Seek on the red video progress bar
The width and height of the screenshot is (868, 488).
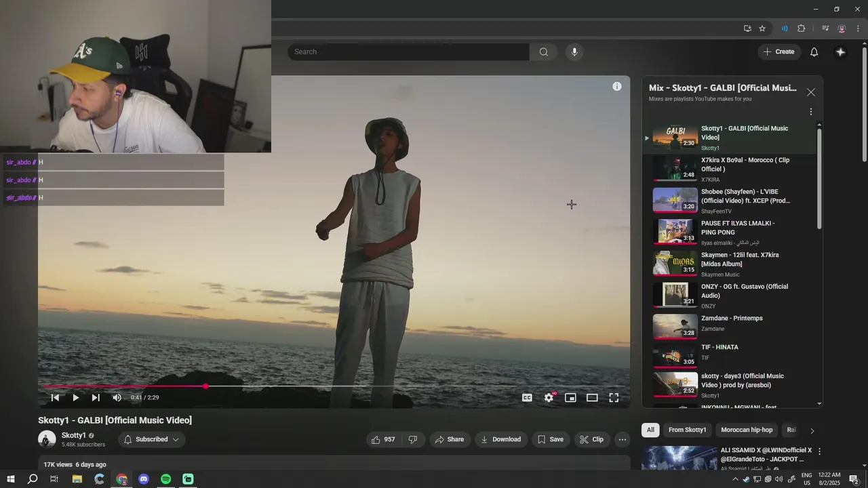coord(334,386)
